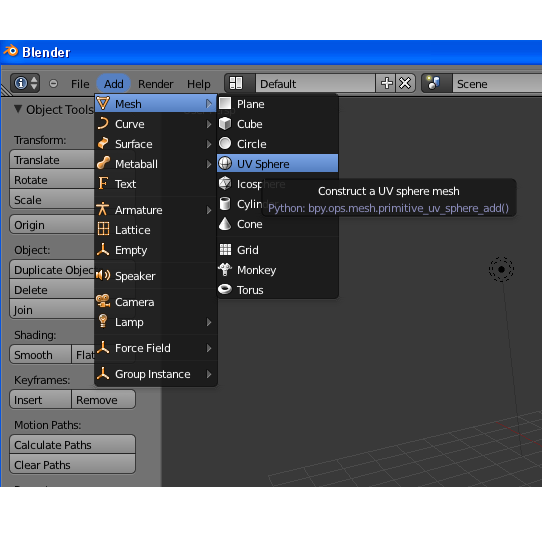Delete the screen layout with the X icon
This screenshot has width=542, height=548.
405,84
